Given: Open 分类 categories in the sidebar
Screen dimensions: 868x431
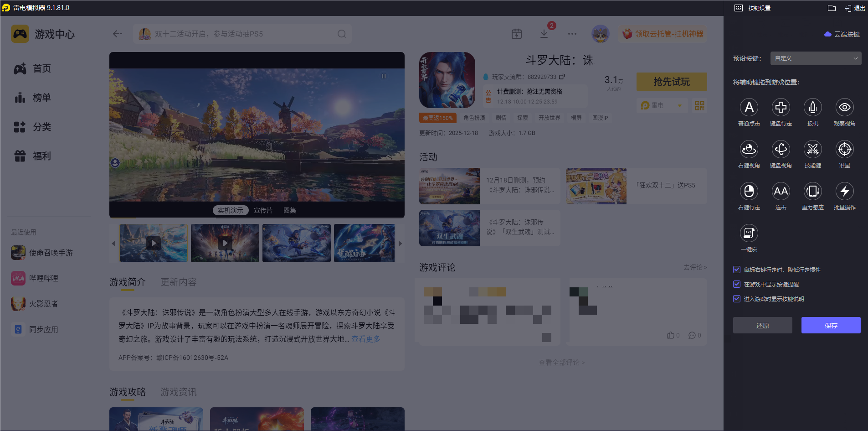Looking at the screenshot, I should [x=33, y=127].
